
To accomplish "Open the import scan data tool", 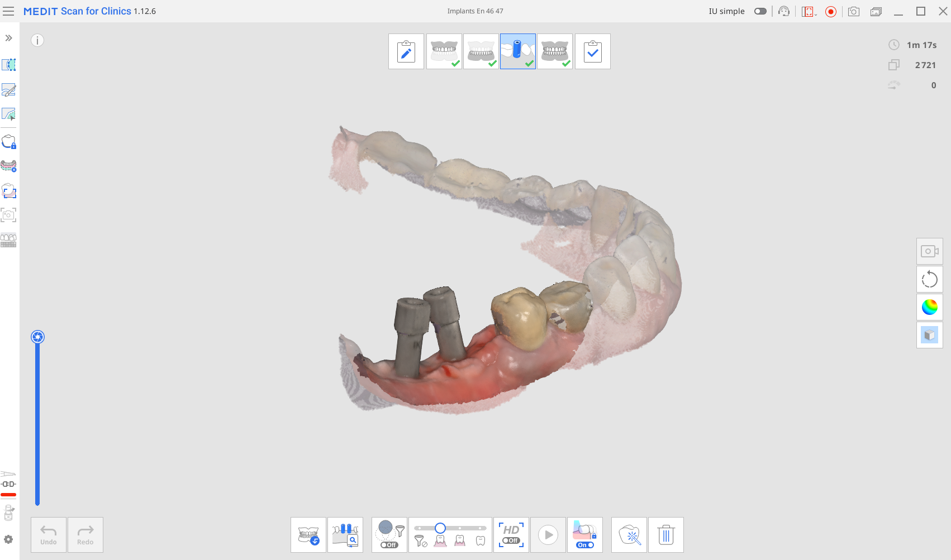I will click(308, 535).
